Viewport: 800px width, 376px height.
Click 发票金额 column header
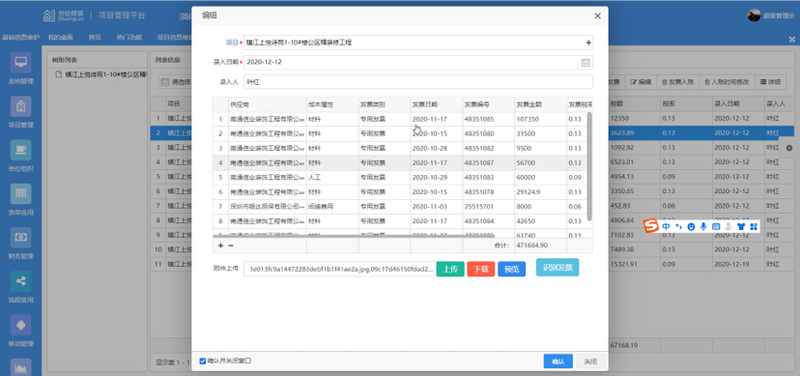540,105
